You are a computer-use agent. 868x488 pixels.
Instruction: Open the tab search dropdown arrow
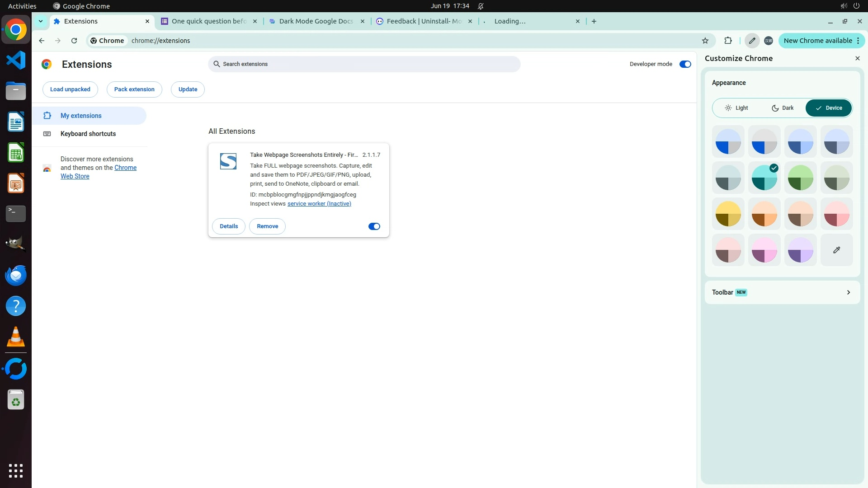pyautogui.click(x=41, y=21)
